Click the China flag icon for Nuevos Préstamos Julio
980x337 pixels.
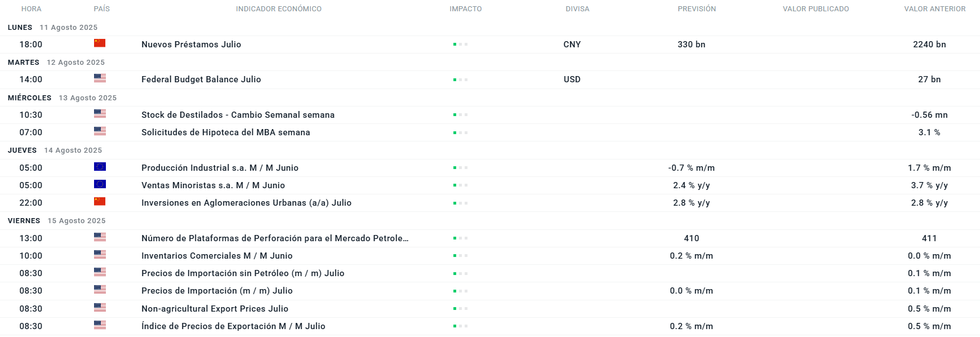pos(100,43)
